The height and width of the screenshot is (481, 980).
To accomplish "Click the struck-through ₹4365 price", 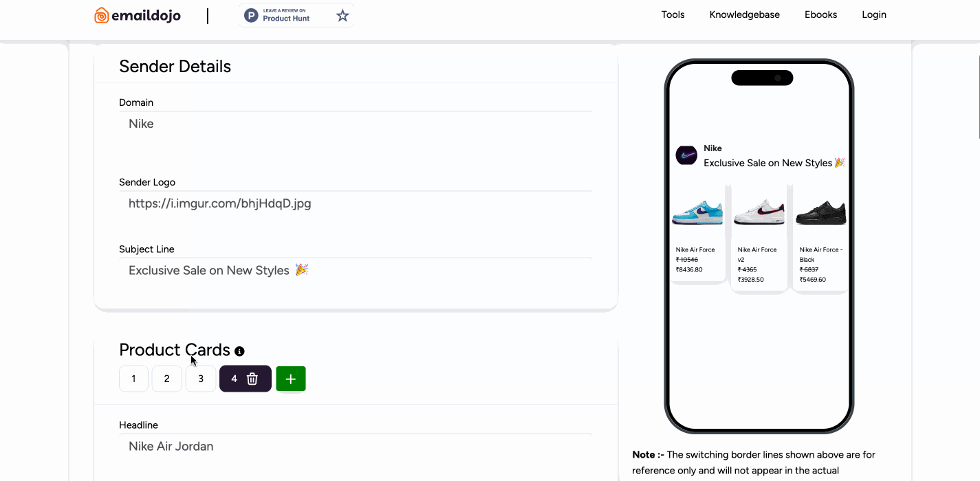I will point(747,269).
